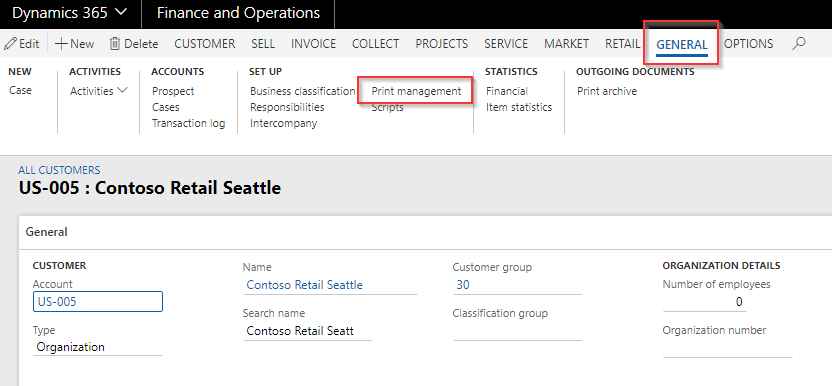The height and width of the screenshot is (386, 832).
Task: Click the Finance and Operations title
Action: tap(238, 13)
